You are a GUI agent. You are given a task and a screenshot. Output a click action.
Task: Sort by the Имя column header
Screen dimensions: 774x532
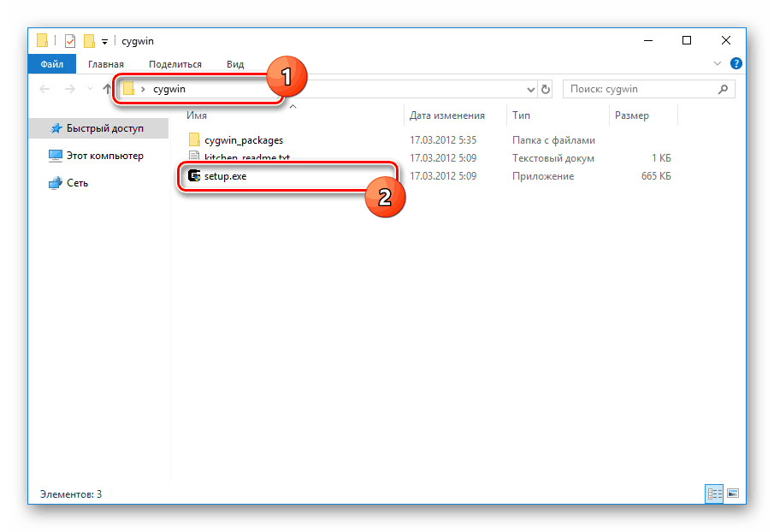(x=196, y=115)
